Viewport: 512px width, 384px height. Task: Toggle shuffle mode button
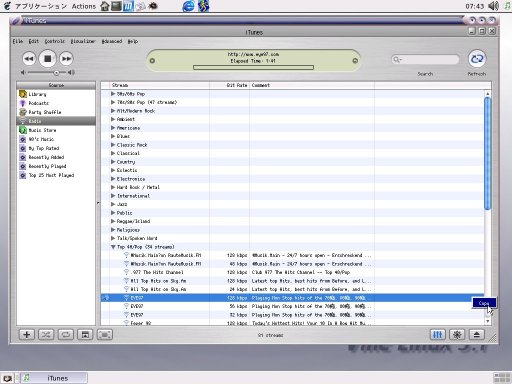46,334
